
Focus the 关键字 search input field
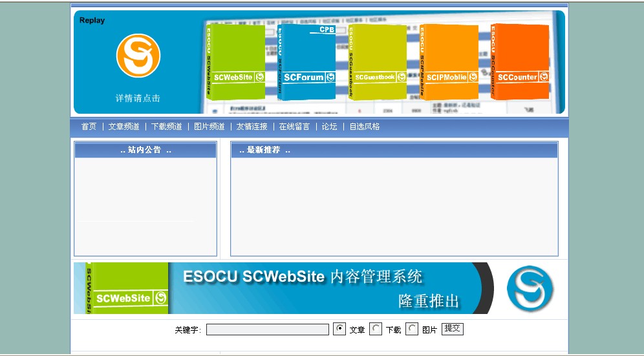(268, 330)
